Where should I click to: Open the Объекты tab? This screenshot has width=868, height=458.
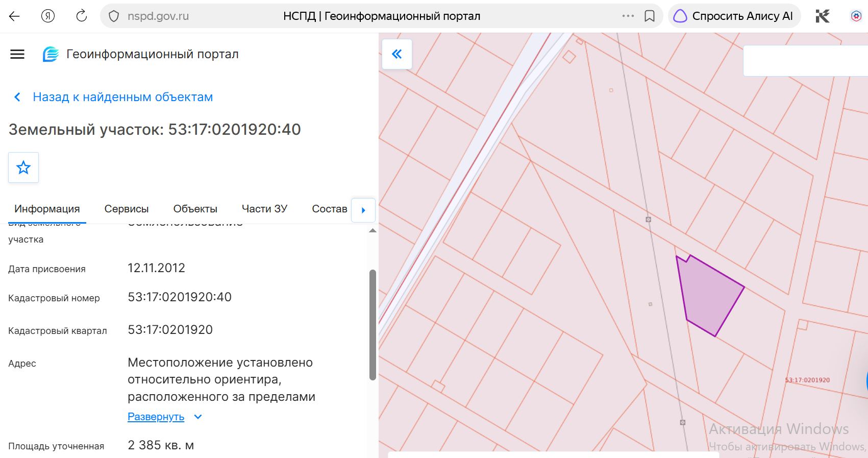195,209
